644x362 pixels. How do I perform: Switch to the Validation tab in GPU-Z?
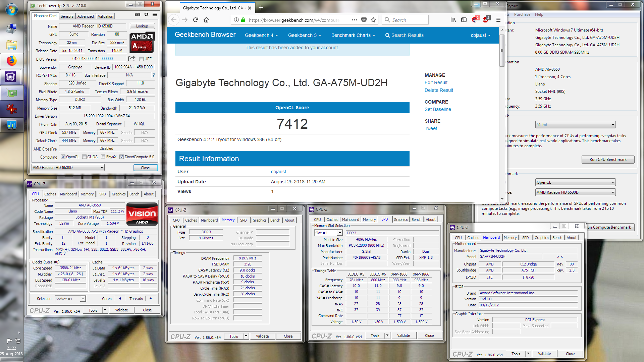105,16
